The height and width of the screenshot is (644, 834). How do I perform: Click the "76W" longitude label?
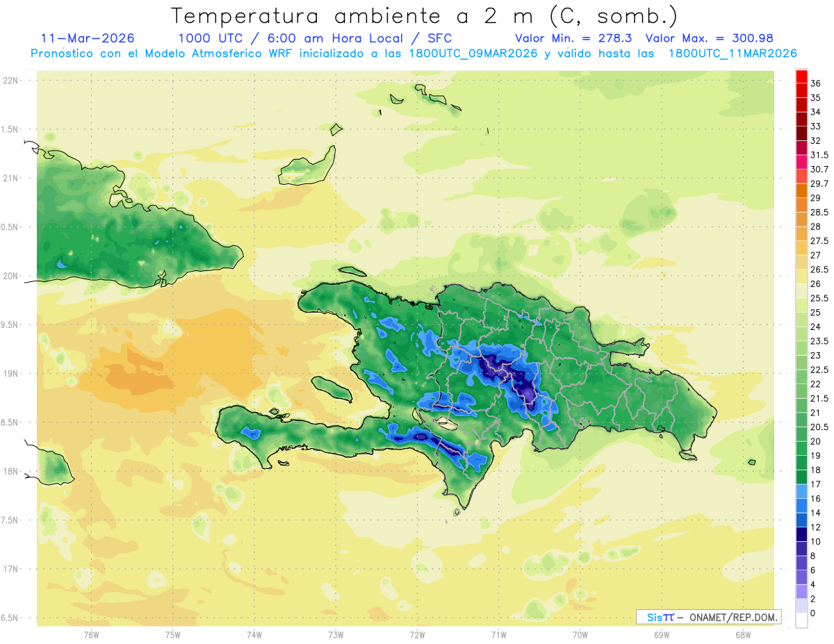point(91,635)
